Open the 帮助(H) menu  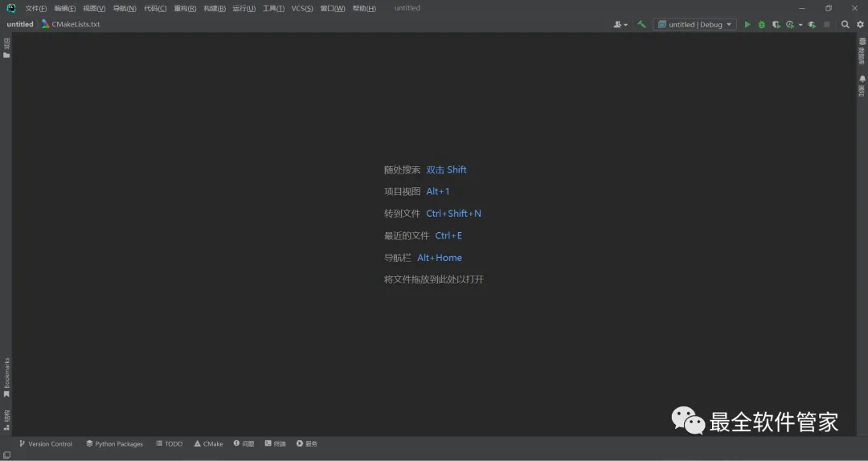[x=364, y=8]
